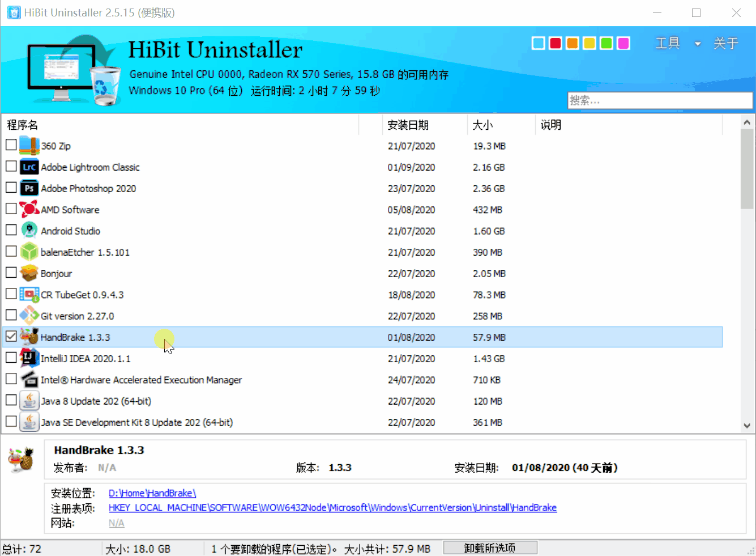
Task: Open the D:\Home\HandBrake\ install location link
Action: click(152, 493)
